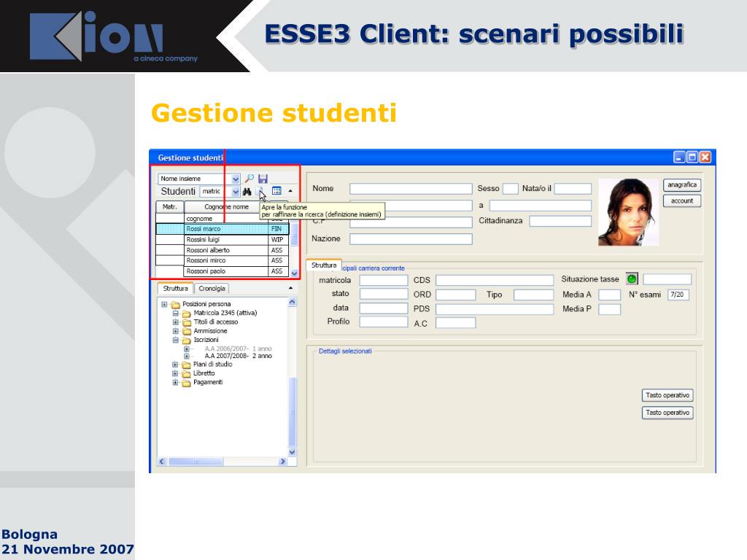Select the Rossoni alberto row
Image resolution: width=747 pixels, height=560 pixels.
point(222,250)
